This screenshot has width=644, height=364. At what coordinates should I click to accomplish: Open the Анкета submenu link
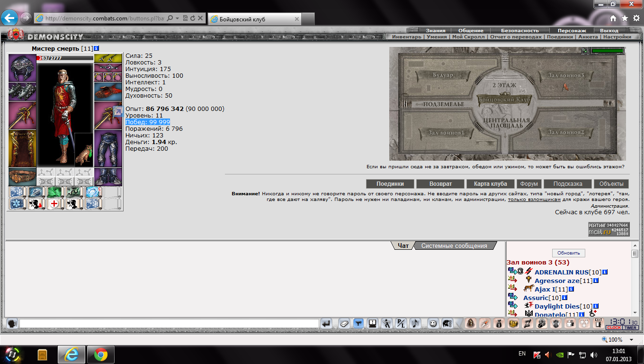pos(588,36)
